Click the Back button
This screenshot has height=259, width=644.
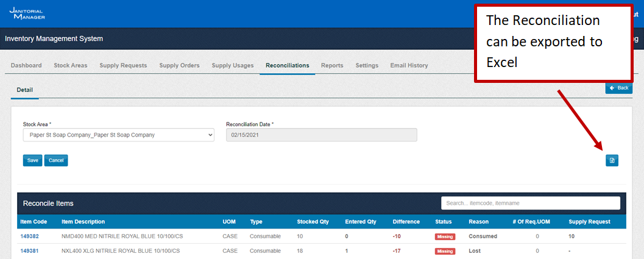(x=618, y=88)
